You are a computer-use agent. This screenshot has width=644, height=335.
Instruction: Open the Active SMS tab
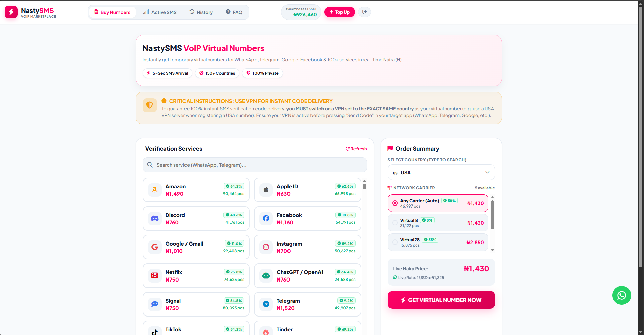[x=160, y=12]
